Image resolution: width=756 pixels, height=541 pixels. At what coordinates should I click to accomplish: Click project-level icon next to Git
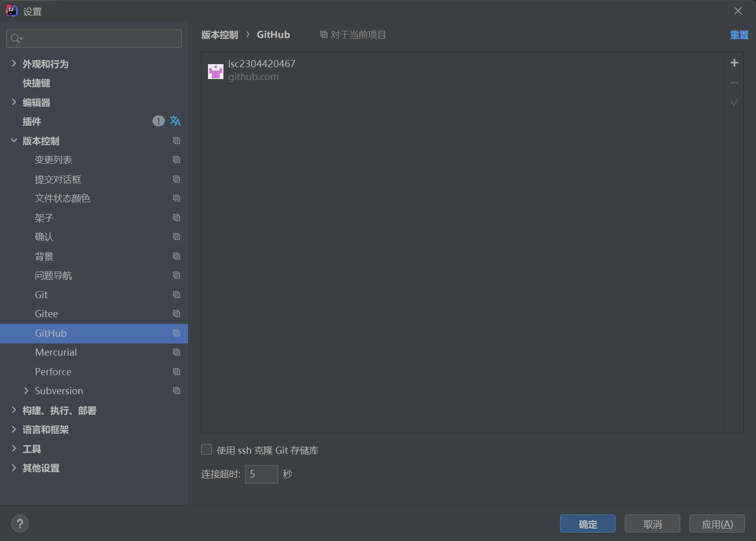click(x=177, y=295)
